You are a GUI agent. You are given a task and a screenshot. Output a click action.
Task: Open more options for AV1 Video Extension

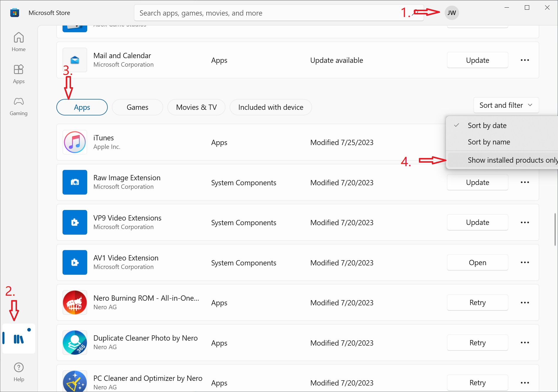tap(525, 263)
